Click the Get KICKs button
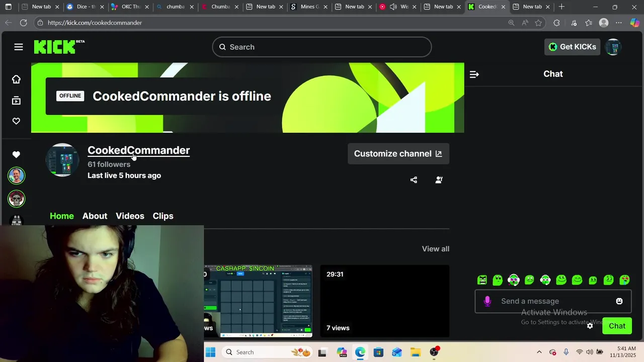This screenshot has width=644, height=362. click(x=572, y=47)
